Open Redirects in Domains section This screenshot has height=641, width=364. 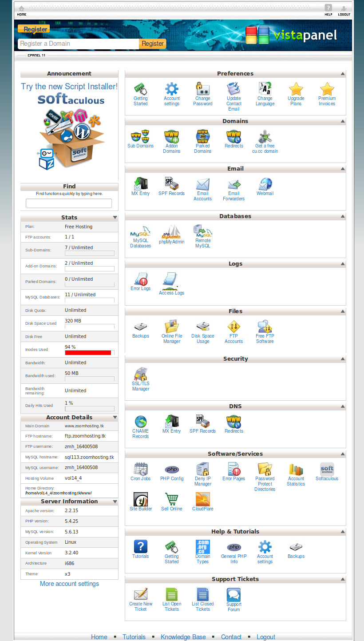click(234, 139)
